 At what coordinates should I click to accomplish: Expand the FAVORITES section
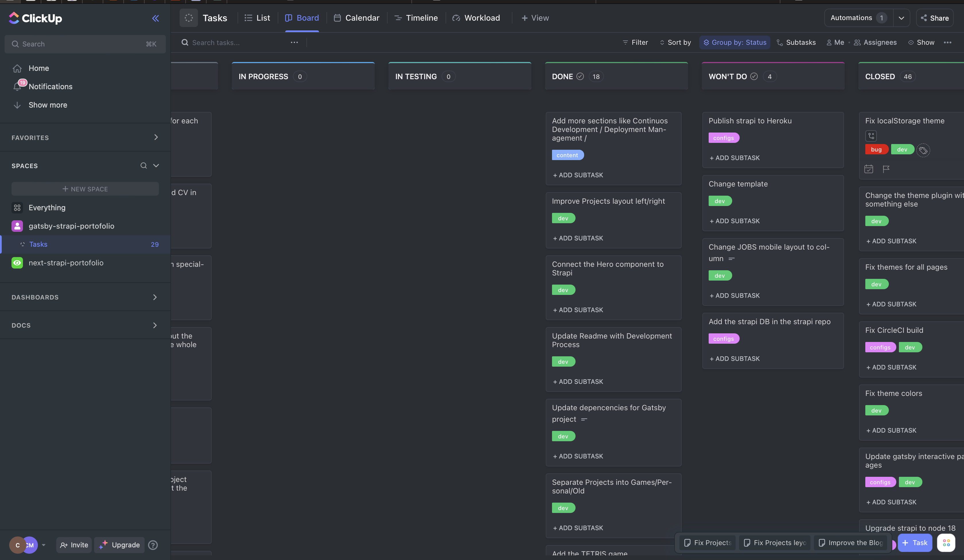156,137
